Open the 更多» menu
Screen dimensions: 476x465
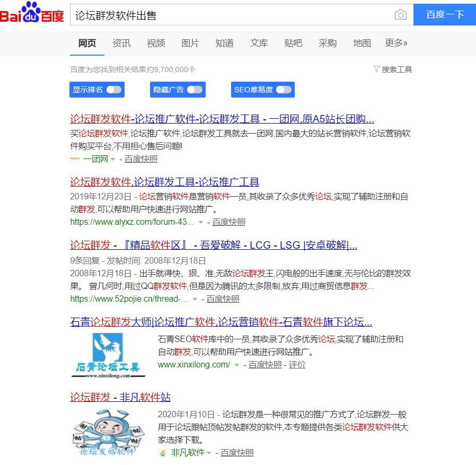click(x=396, y=43)
